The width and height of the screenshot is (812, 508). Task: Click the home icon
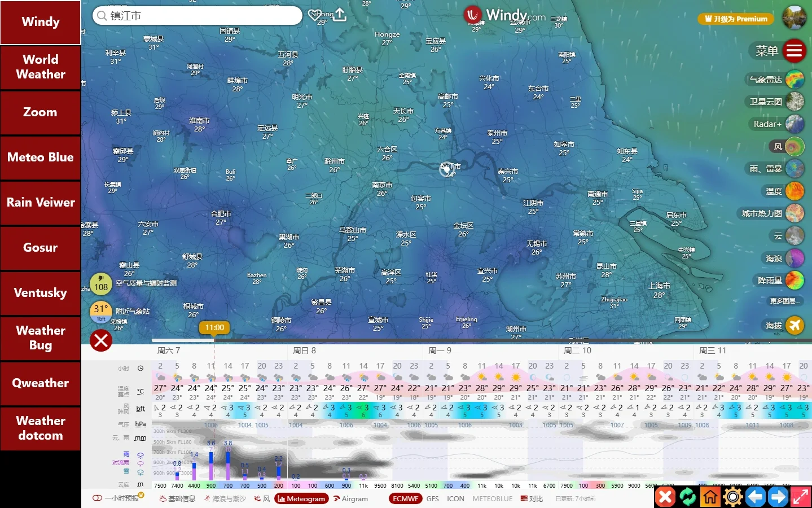coord(710,497)
